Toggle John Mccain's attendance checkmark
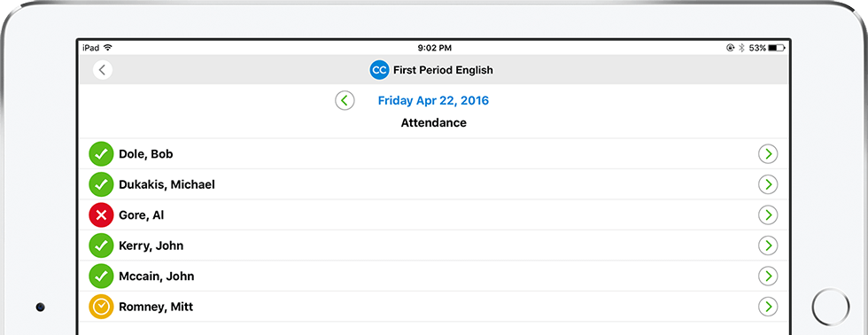The height and width of the screenshot is (335, 868). [x=101, y=276]
